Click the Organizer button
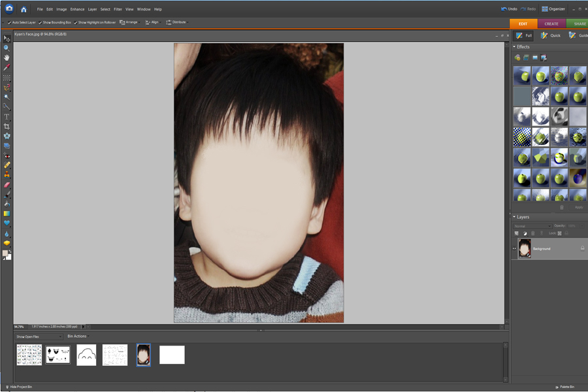This screenshot has height=392, width=588. point(553,9)
